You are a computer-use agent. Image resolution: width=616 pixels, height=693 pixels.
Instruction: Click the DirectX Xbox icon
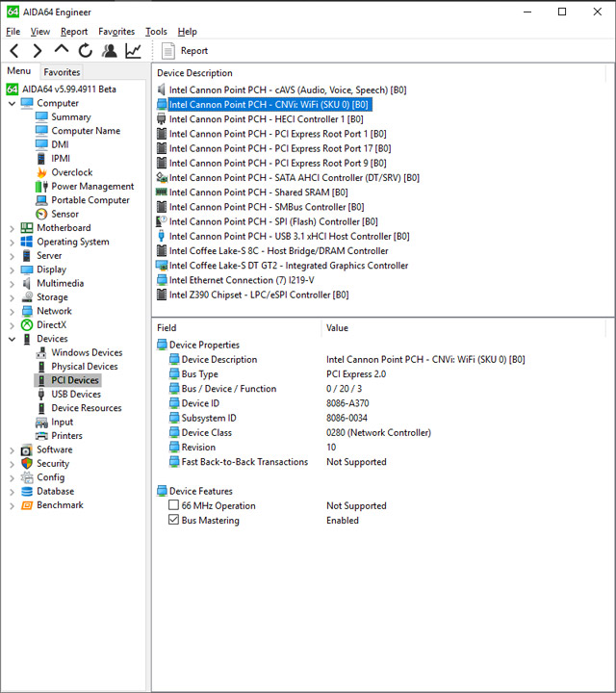pos(27,325)
